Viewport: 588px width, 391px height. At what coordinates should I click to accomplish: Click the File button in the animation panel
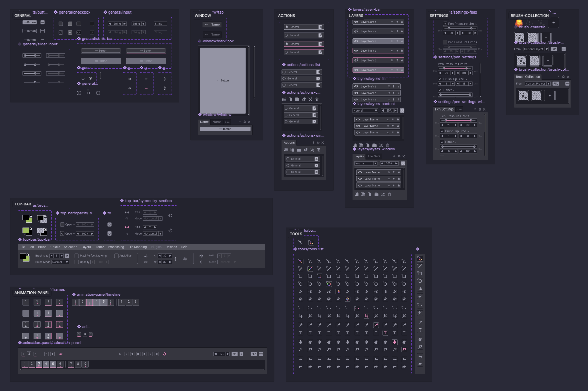pyautogui.click(x=254, y=354)
